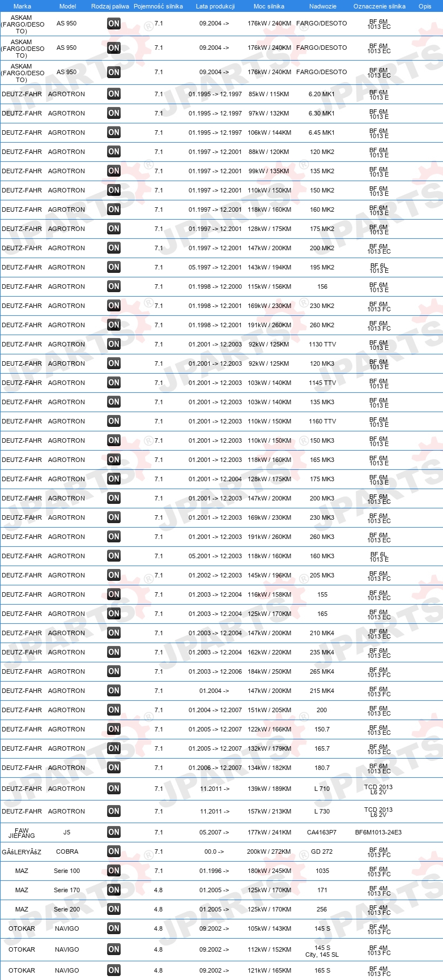Click the Model column header
443x980 pixels.
pyautogui.click(x=68, y=6)
